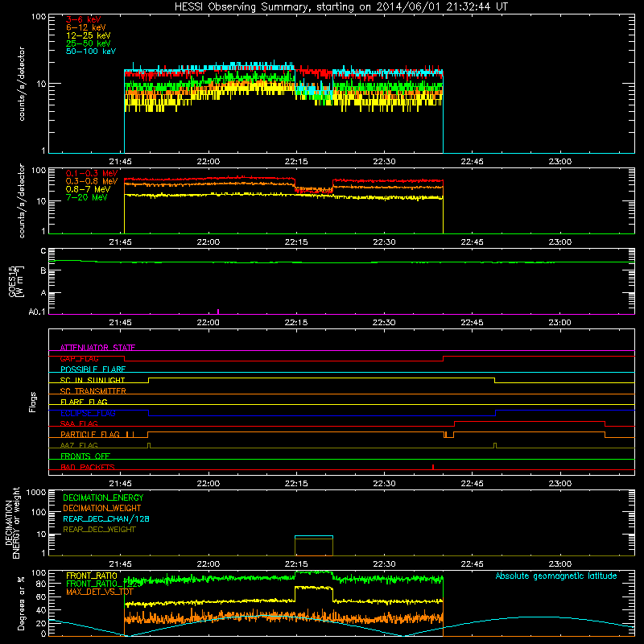Viewport: 644px width, 644px height.
Task: Click the FLARE_FLAG label
Action: point(84,402)
